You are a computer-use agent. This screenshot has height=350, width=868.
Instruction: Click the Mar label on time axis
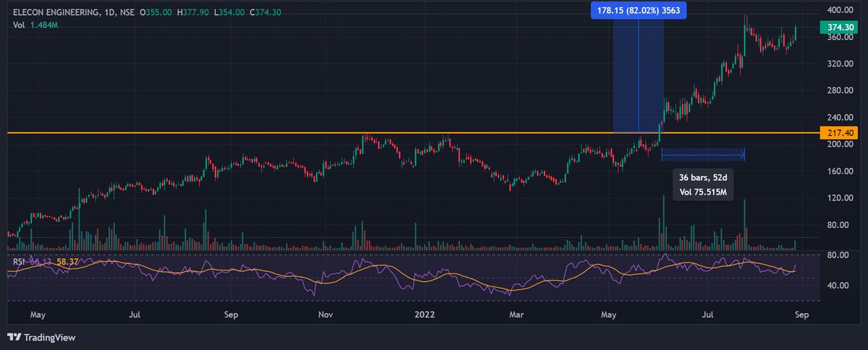[516, 315]
